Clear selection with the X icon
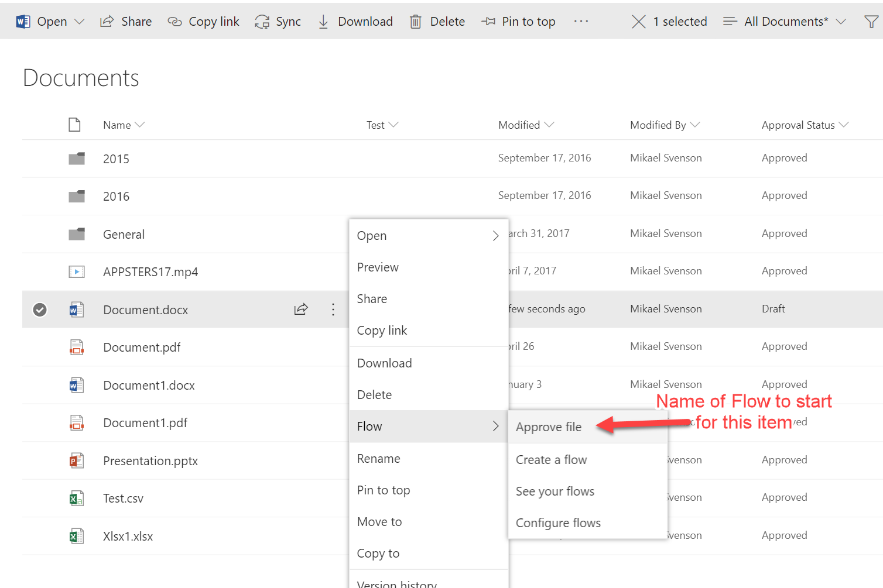 [x=639, y=22]
